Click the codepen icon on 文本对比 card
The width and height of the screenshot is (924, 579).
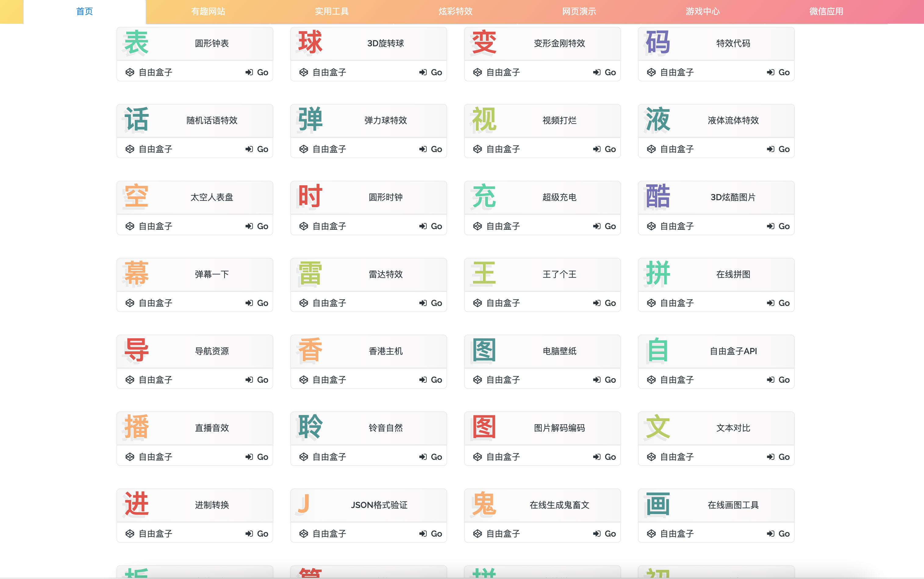651,457
